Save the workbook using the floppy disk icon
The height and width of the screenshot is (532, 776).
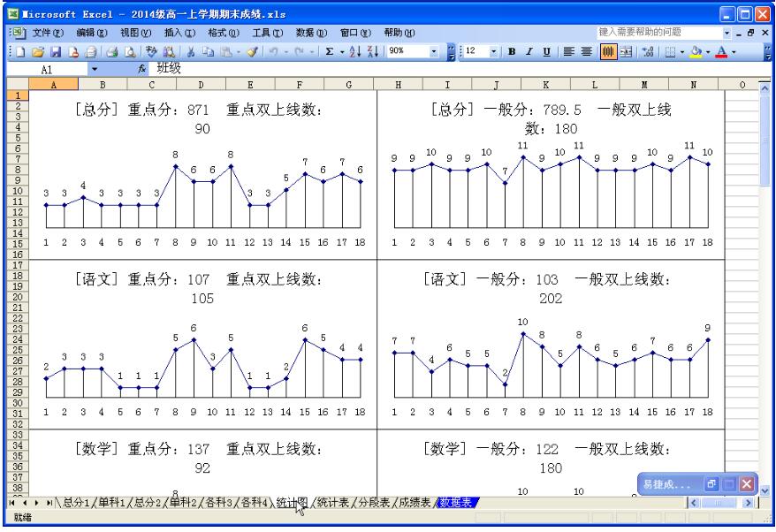tap(56, 51)
